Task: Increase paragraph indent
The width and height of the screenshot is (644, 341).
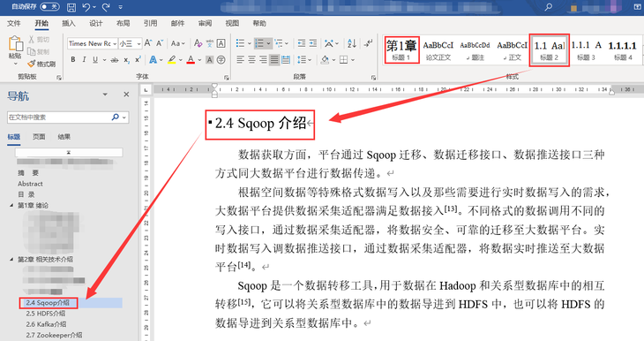Action: [313, 43]
